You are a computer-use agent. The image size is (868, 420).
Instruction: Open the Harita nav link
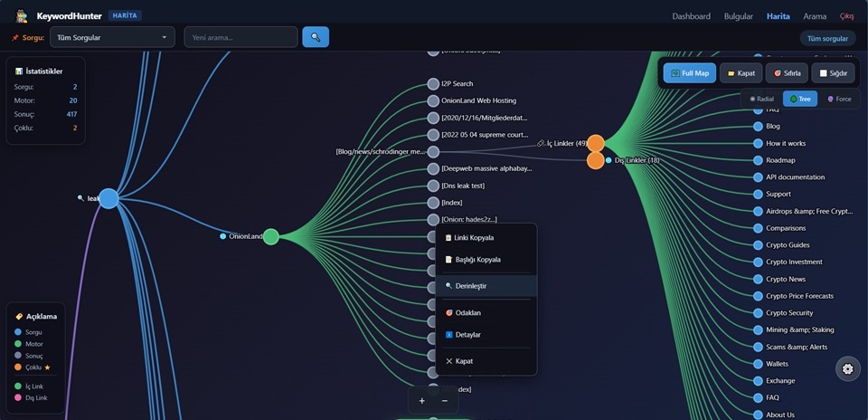778,16
